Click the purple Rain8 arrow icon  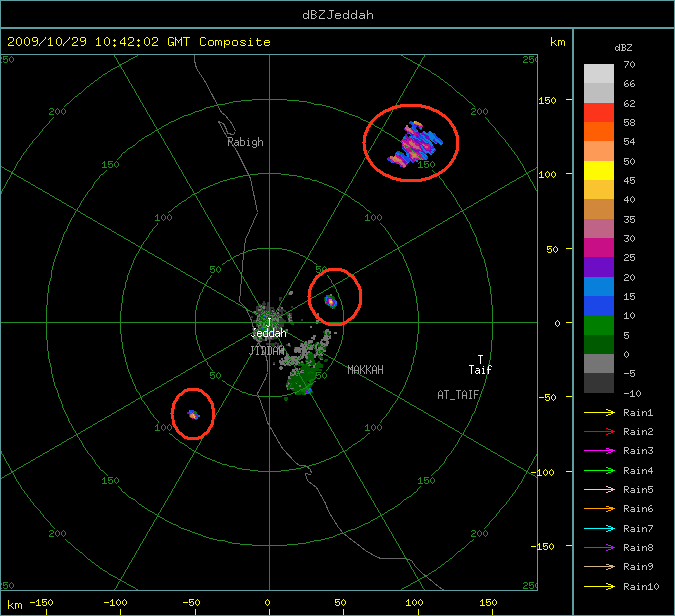tap(599, 548)
